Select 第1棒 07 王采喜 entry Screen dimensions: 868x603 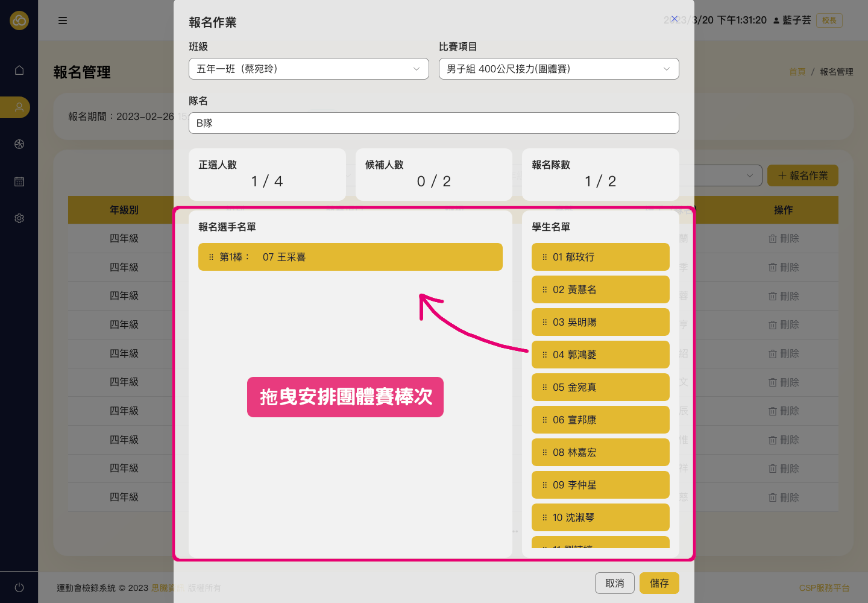350,257
